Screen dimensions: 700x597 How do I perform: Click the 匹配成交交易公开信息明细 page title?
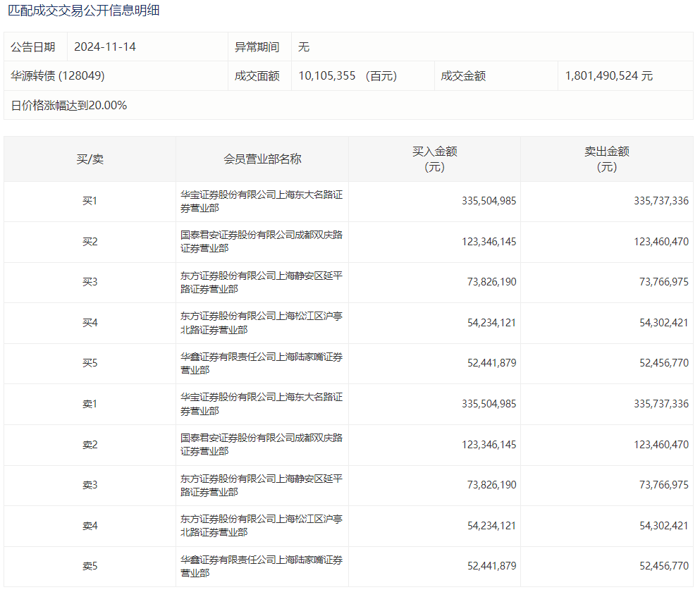pyautogui.click(x=84, y=11)
